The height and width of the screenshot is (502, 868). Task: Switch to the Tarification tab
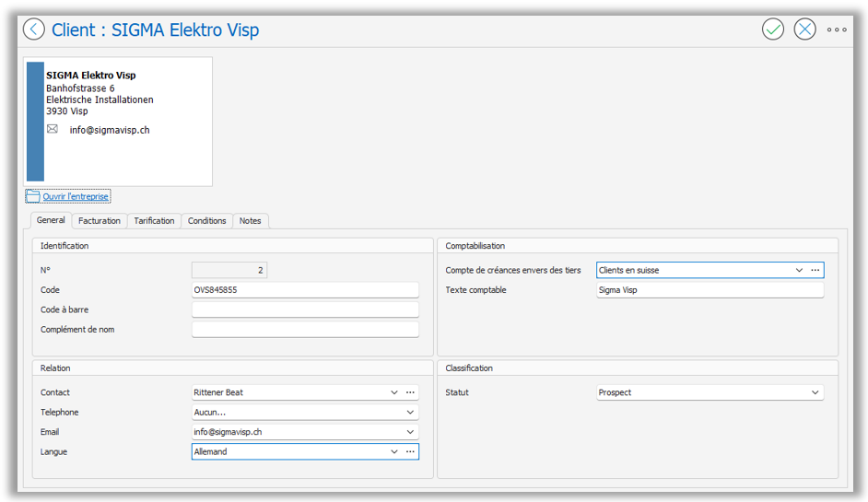154,220
